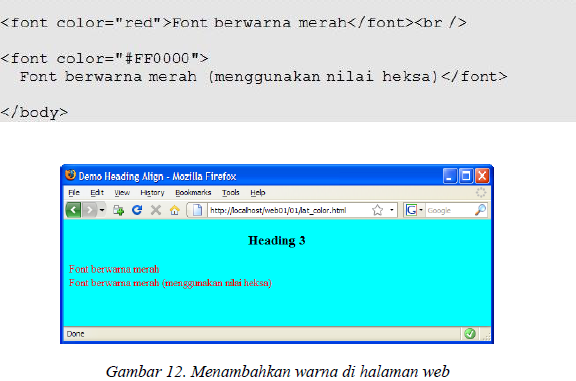Open the Edit menu

click(97, 193)
